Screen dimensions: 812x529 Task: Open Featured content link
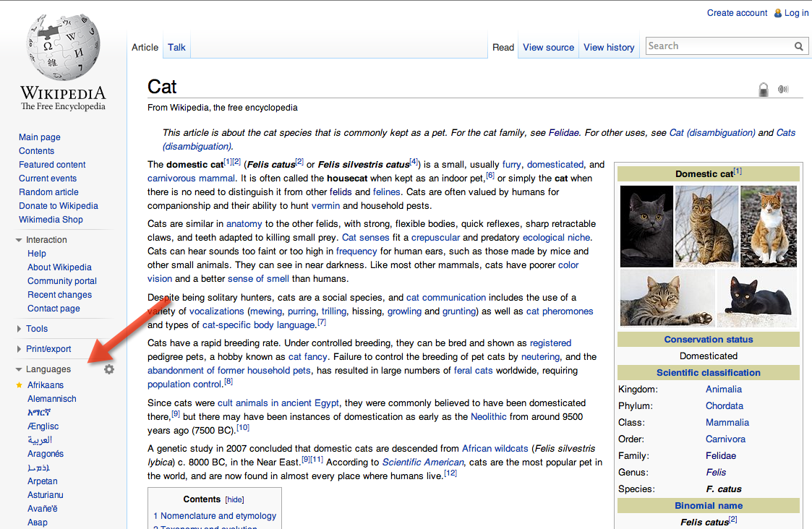(52, 165)
